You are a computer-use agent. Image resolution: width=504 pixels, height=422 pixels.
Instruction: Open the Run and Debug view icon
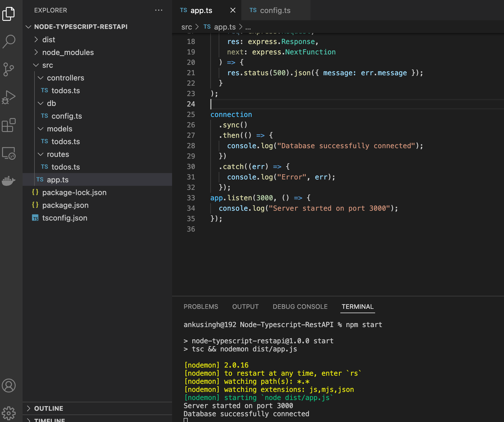[9, 97]
